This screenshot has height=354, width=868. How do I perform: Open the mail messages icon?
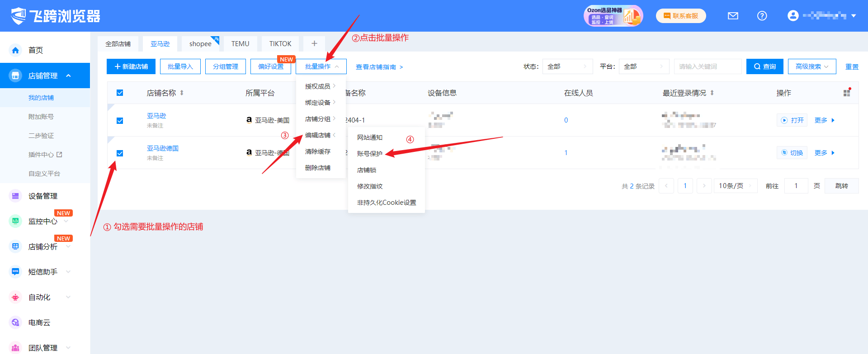[x=733, y=16]
